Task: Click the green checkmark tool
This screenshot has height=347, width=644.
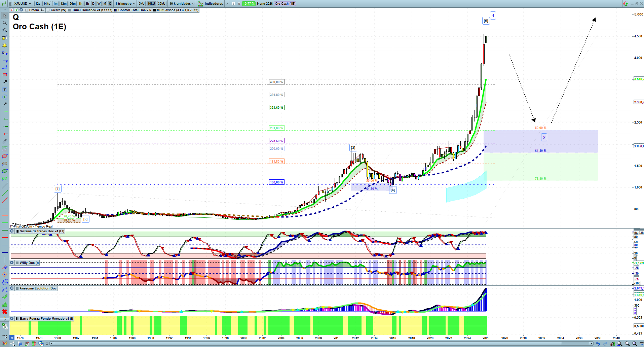Action: pyautogui.click(x=5, y=297)
